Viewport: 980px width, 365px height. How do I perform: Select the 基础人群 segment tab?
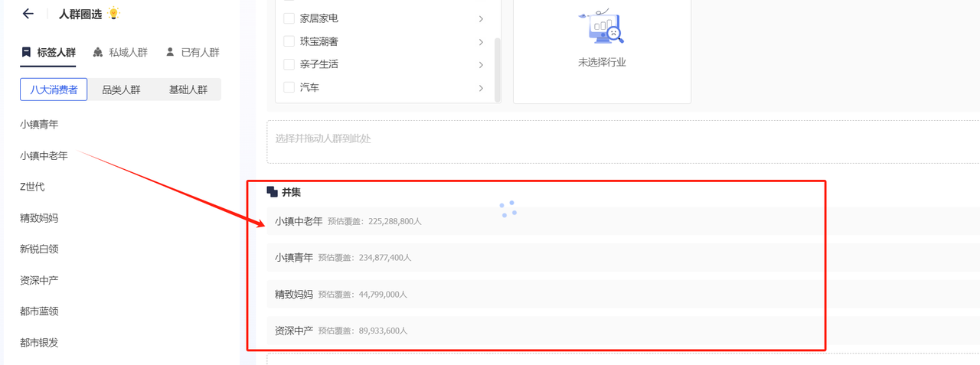188,90
